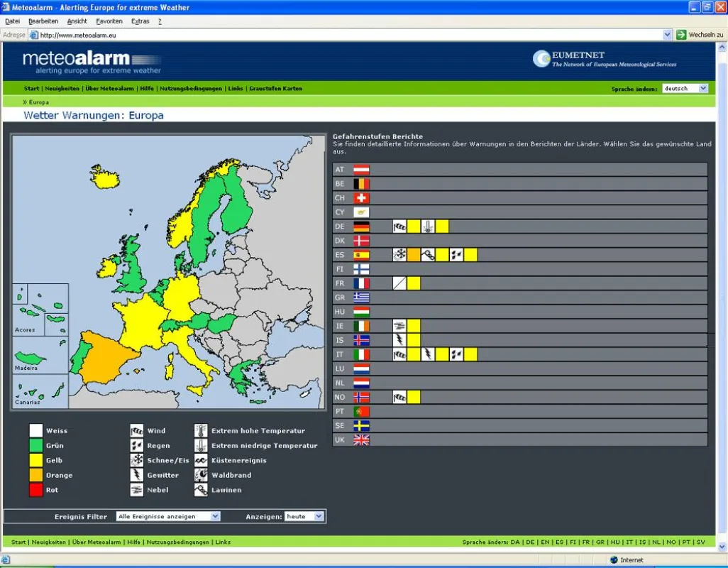Viewport: 728px width, 568px height.
Task: Click Nutzungsbedingungen in top navigation
Action: coord(191,88)
